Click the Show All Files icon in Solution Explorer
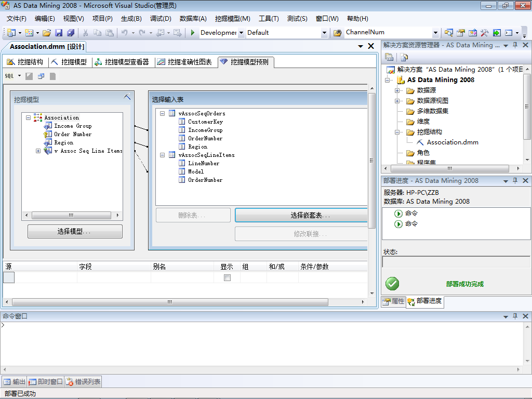The width and height of the screenshot is (532, 399). tap(404, 57)
